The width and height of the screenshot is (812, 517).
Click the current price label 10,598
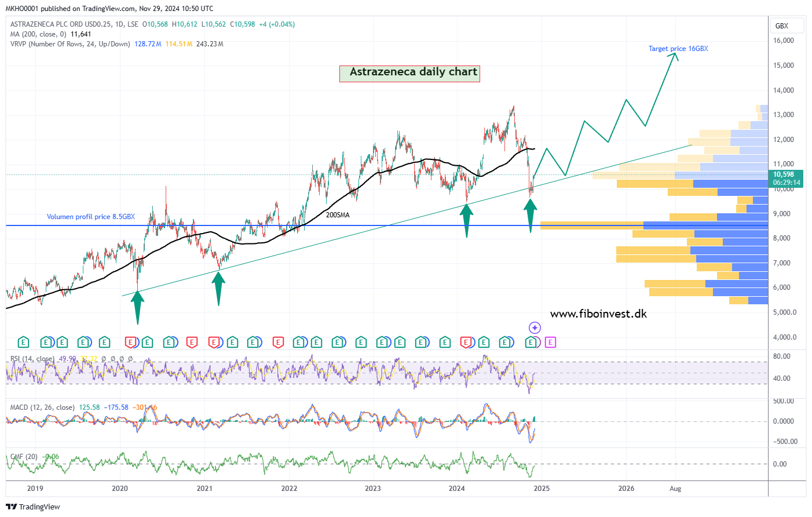tap(784, 174)
